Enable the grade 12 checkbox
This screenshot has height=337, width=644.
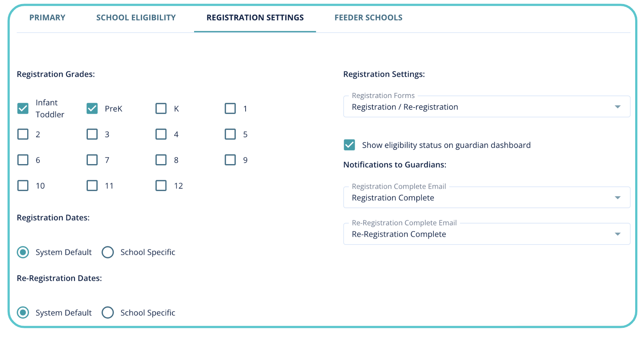tap(161, 186)
